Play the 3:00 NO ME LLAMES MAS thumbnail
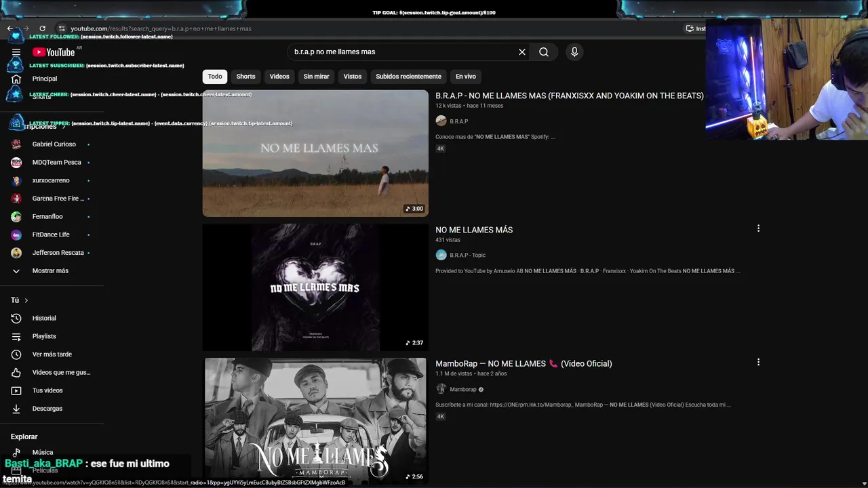 [x=315, y=153]
